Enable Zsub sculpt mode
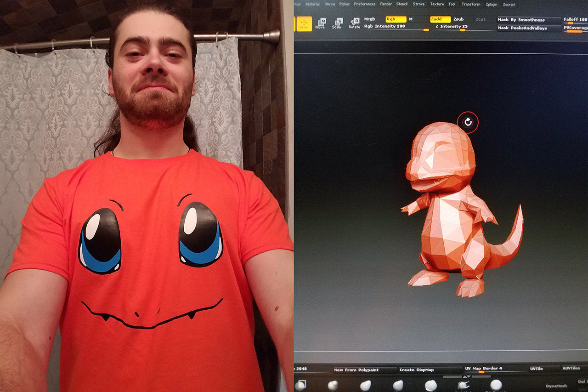588x392 pixels. click(458, 19)
